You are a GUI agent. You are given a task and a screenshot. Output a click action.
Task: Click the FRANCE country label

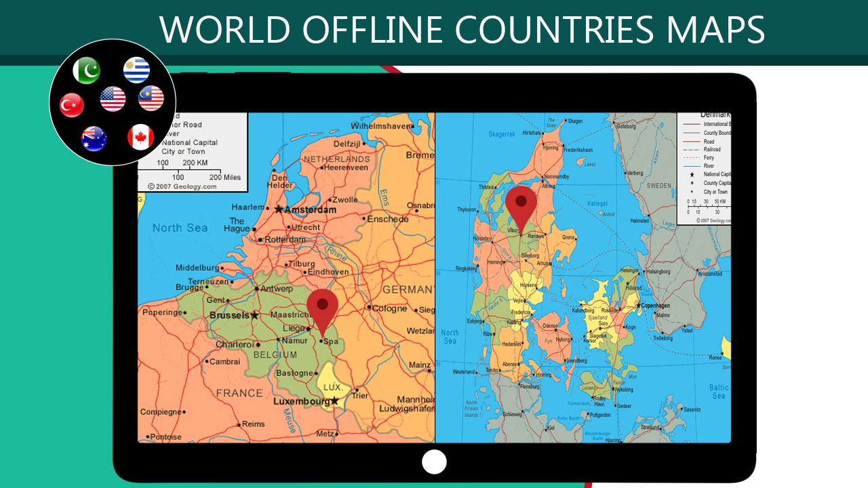239,393
